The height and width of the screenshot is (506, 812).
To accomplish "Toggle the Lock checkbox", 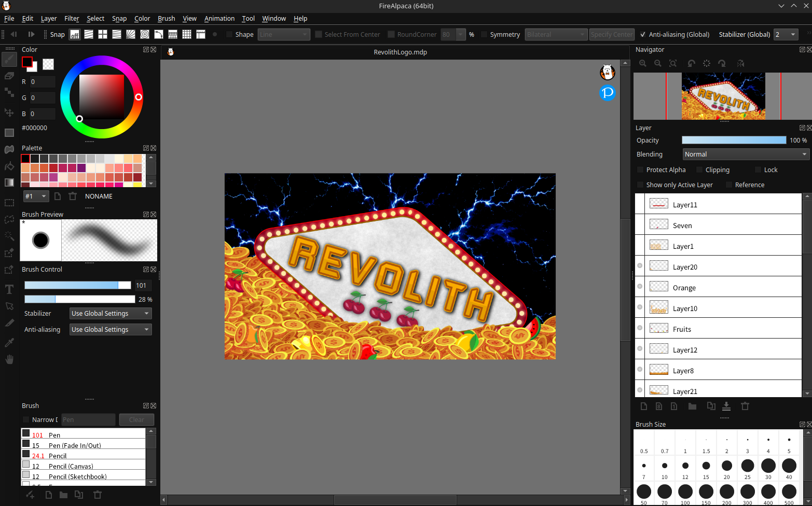I will 758,170.
